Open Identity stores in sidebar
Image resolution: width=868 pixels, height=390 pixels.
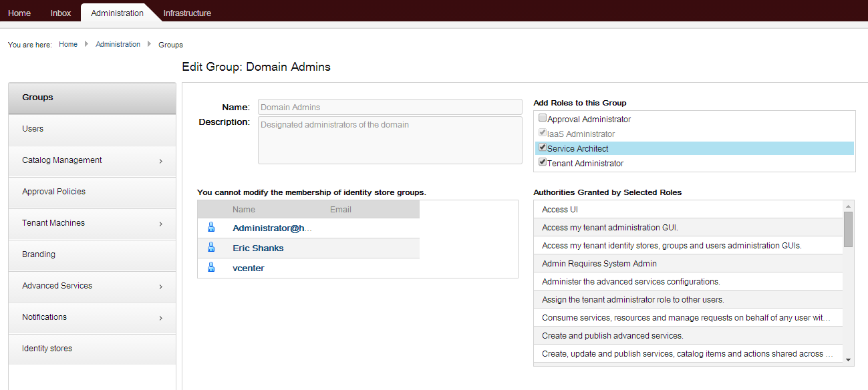(x=47, y=349)
